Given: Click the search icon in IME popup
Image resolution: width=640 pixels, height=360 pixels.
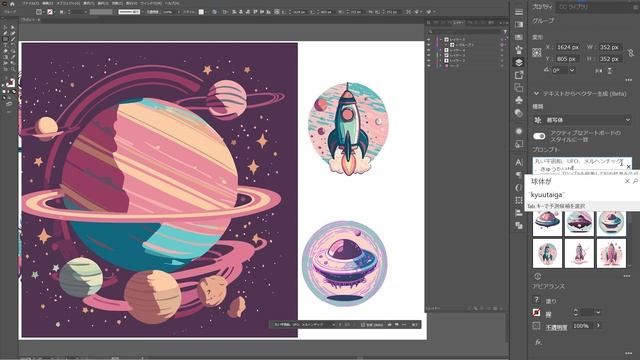Looking at the screenshot, I should click(636, 181).
